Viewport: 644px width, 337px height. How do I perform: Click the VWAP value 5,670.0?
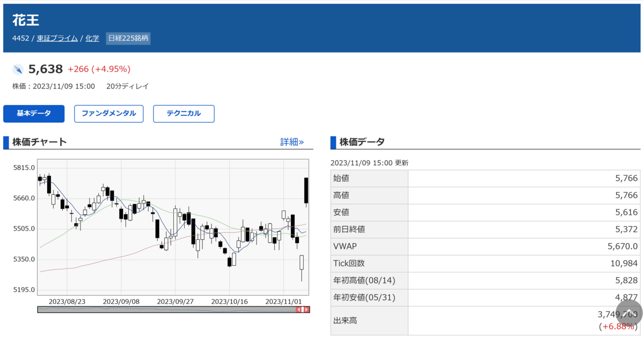623,247
